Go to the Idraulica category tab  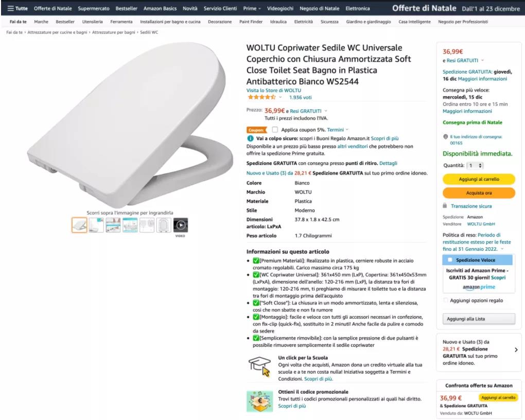pyautogui.click(x=278, y=22)
